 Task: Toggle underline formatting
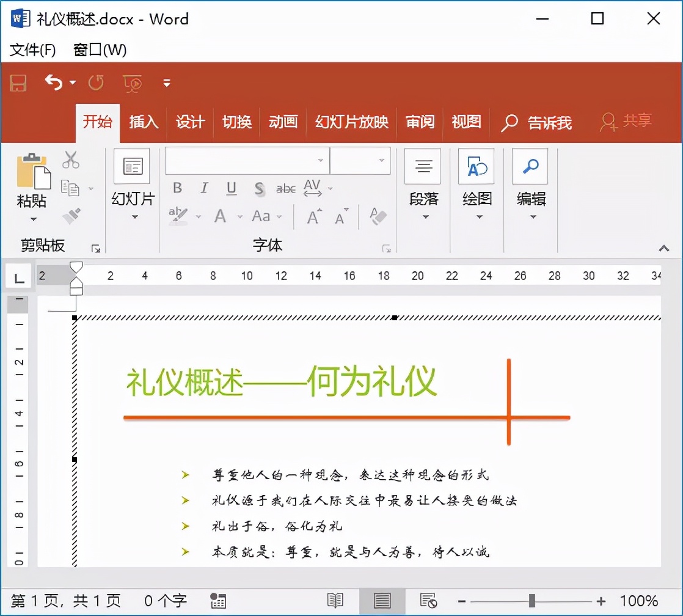click(x=231, y=189)
